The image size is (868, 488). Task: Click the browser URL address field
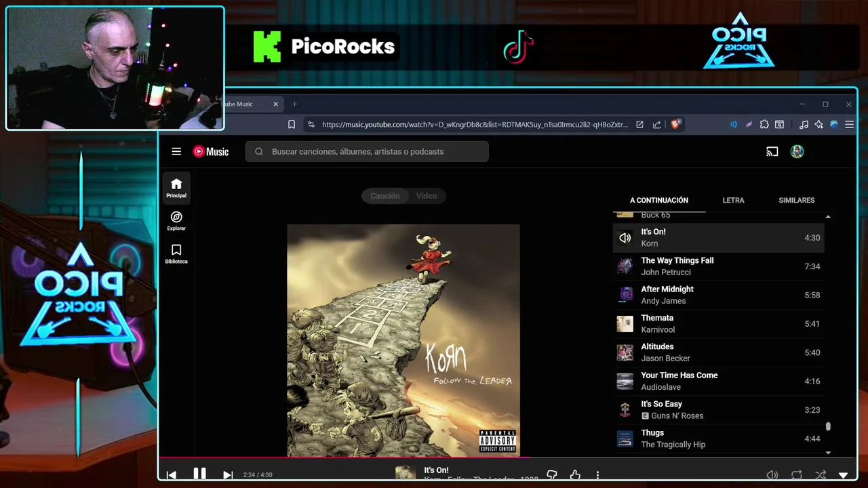pos(475,125)
